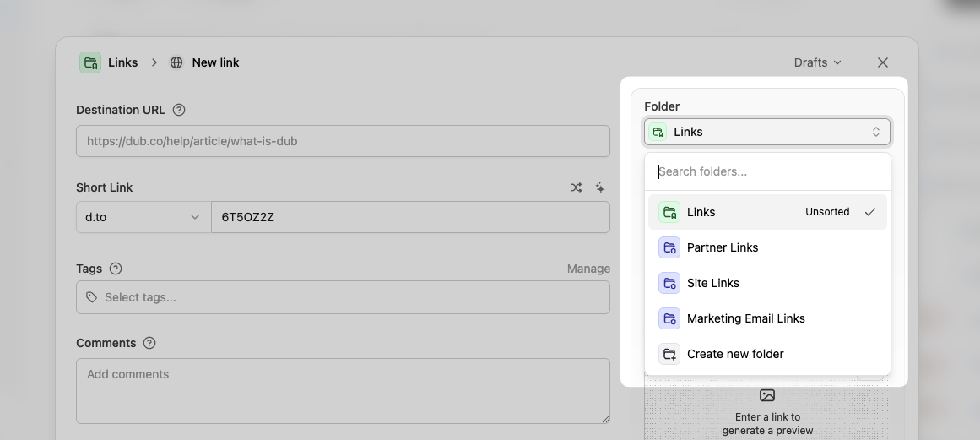Viewport: 980px width, 440px height.
Task: Click the tag icon in Select tags field
Action: 92,297
